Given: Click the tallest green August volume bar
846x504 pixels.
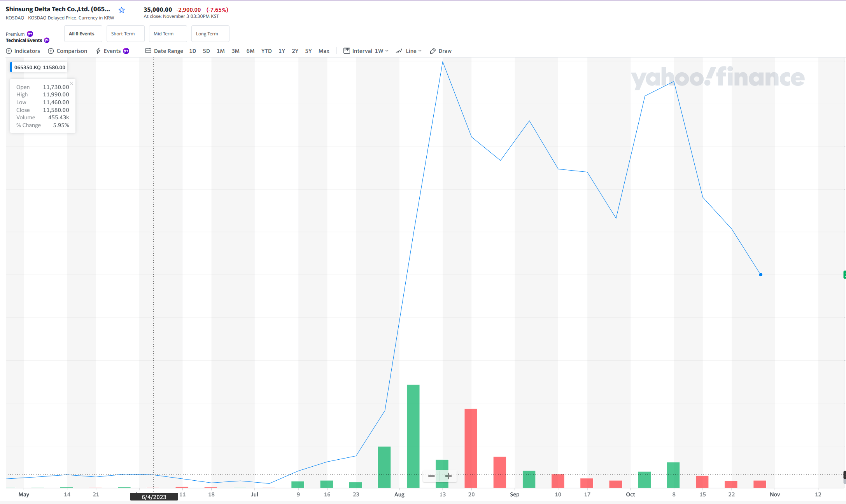Looking at the screenshot, I should 413,436.
